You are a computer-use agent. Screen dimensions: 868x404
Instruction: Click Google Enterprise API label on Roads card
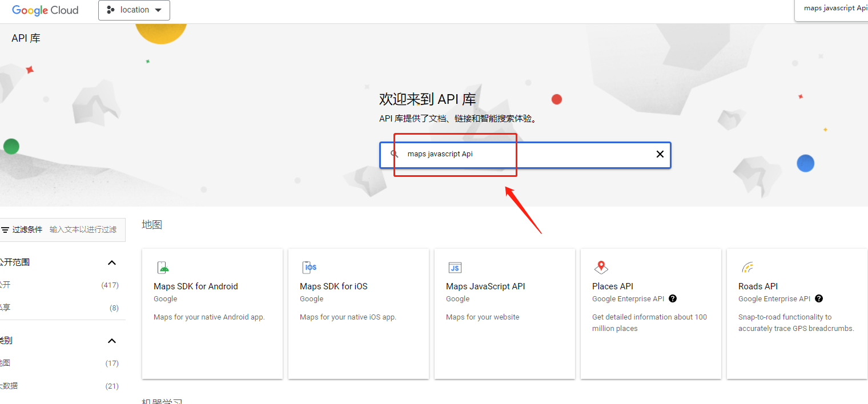tap(774, 299)
